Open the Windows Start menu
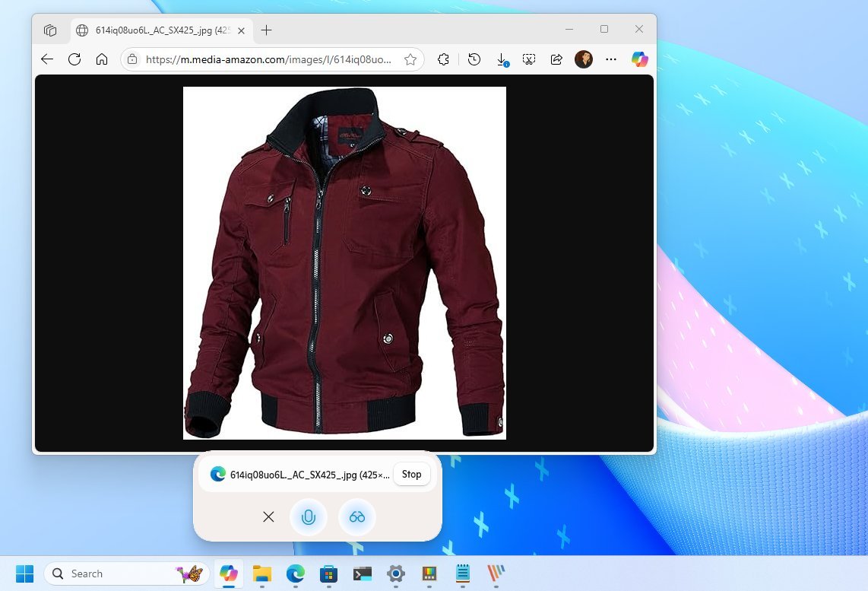 click(x=25, y=574)
